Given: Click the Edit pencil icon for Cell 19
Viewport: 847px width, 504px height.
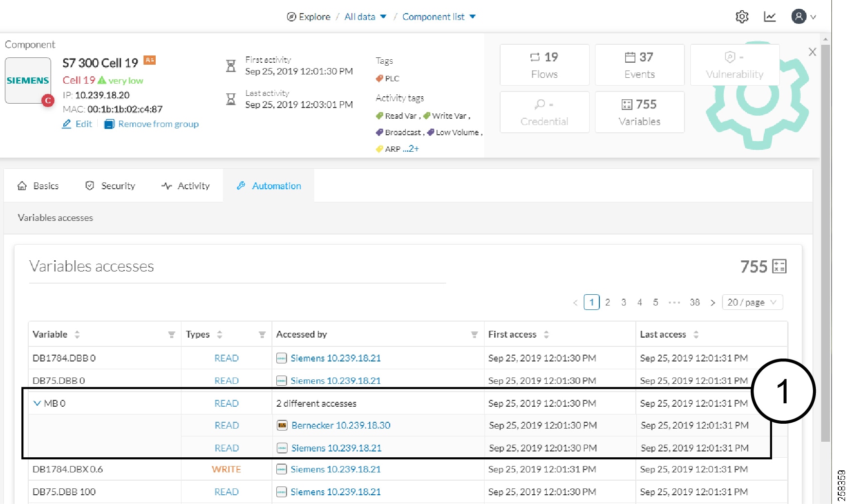Looking at the screenshot, I should click(x=67, y=124).
